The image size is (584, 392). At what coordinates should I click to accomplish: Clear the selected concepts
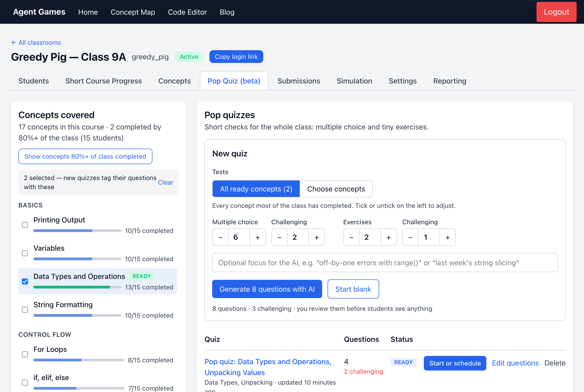[166, 182]
